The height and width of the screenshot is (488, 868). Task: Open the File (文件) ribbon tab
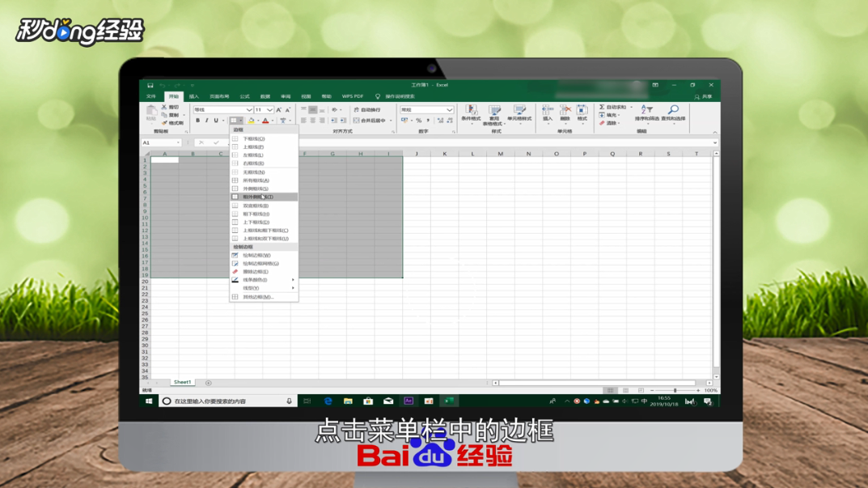pyautogui.click(x=151, y=96)
